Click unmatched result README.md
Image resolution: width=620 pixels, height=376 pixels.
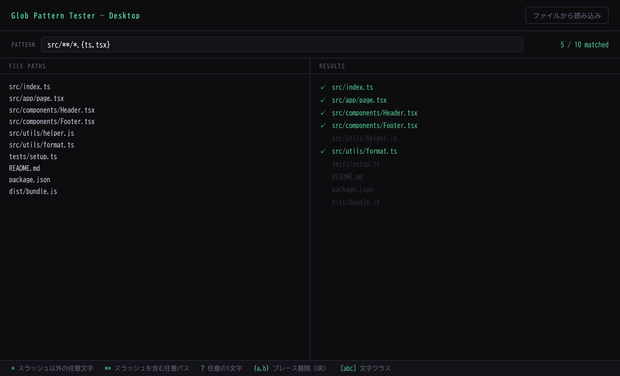coord(347,177)
